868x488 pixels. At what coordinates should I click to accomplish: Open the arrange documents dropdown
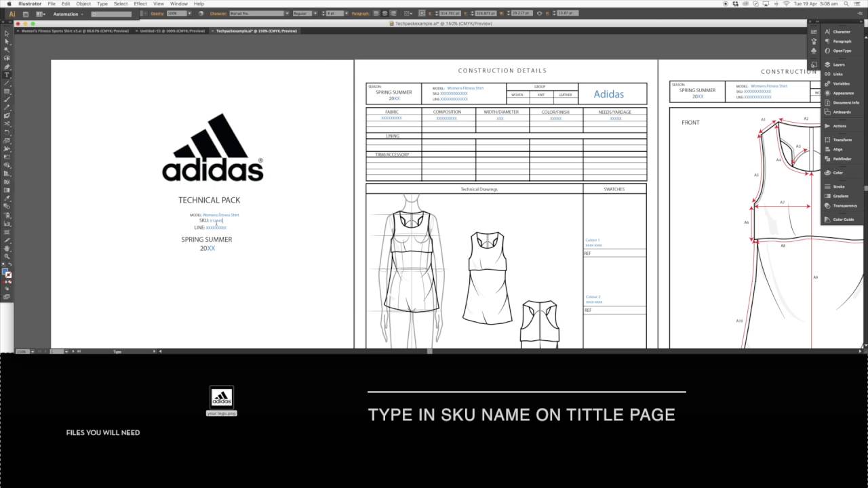pos(41,14)
